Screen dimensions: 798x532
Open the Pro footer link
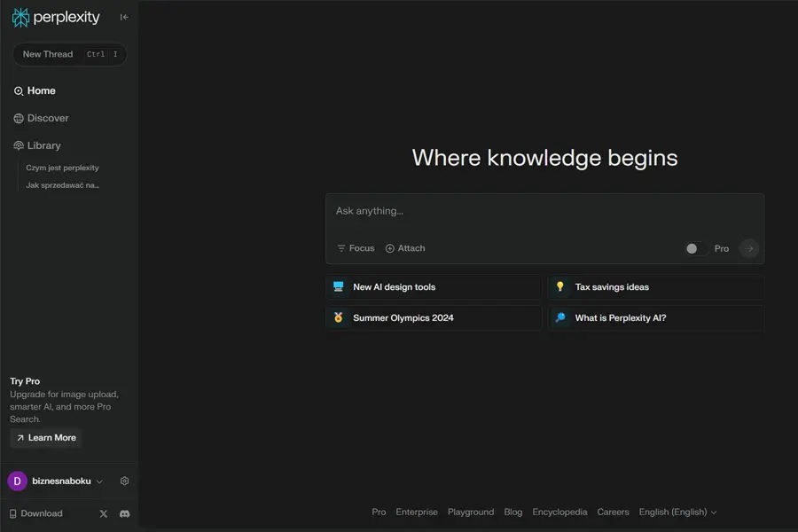pyautogui.click(x=379, y=512)
